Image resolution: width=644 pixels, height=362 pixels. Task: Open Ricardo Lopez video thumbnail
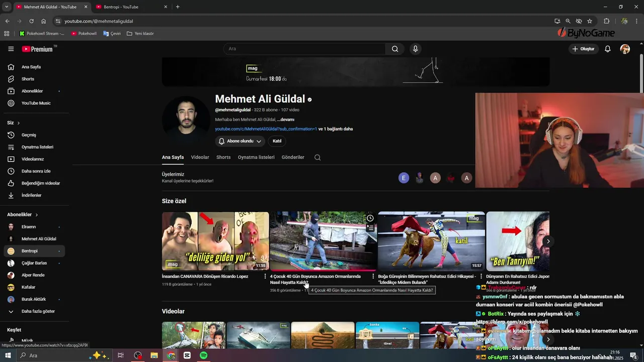pos(215,241)
